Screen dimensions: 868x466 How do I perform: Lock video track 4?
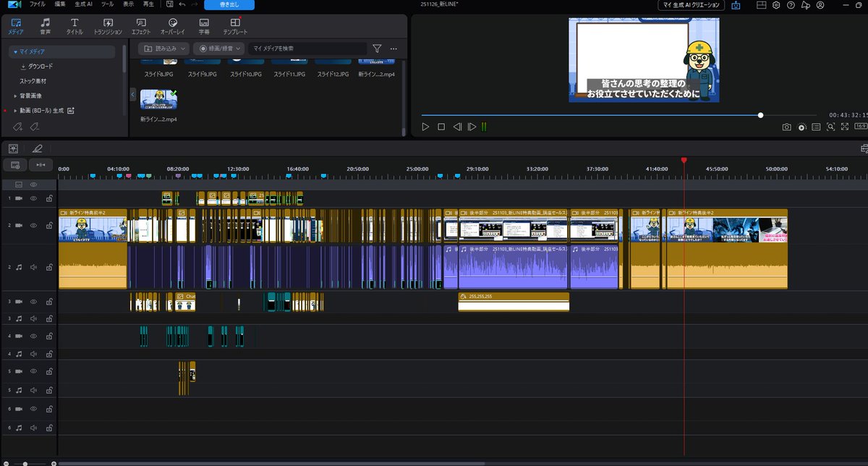49,336
